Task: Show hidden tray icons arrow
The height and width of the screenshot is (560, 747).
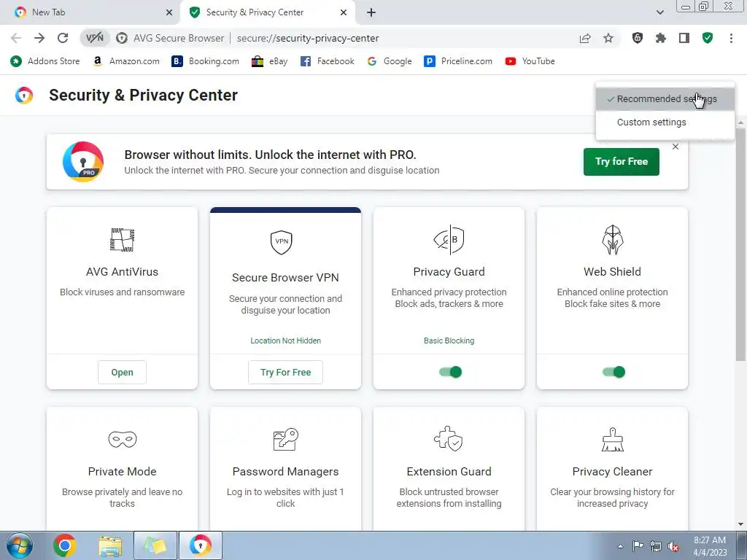Action: click(620, 547)
